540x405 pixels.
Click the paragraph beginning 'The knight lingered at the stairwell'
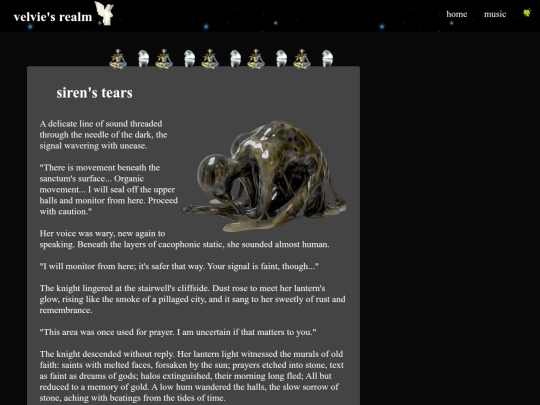[192, 299]
